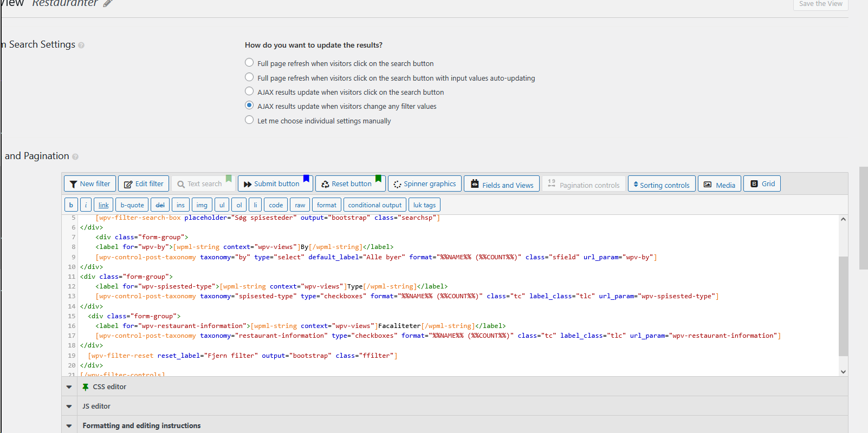The height and width of the screenshot is (433, 868).
Task: Click the green bookmark on Reset button
Action: pos(378,179)
